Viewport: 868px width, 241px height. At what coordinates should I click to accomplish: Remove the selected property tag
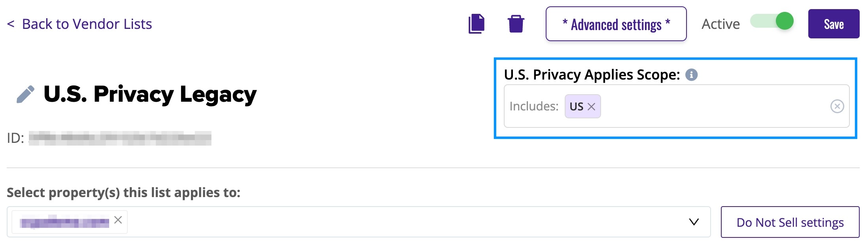[x=118, y=220]
